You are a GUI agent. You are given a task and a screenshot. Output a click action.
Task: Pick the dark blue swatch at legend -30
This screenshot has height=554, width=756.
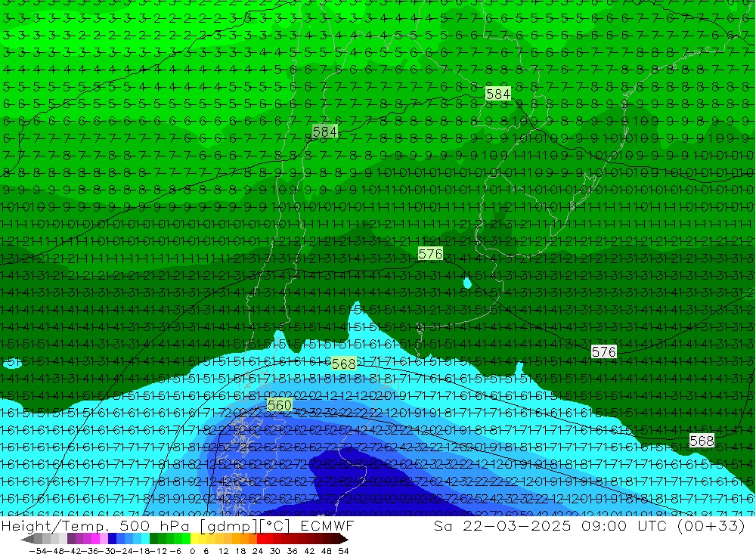[112, 539]
